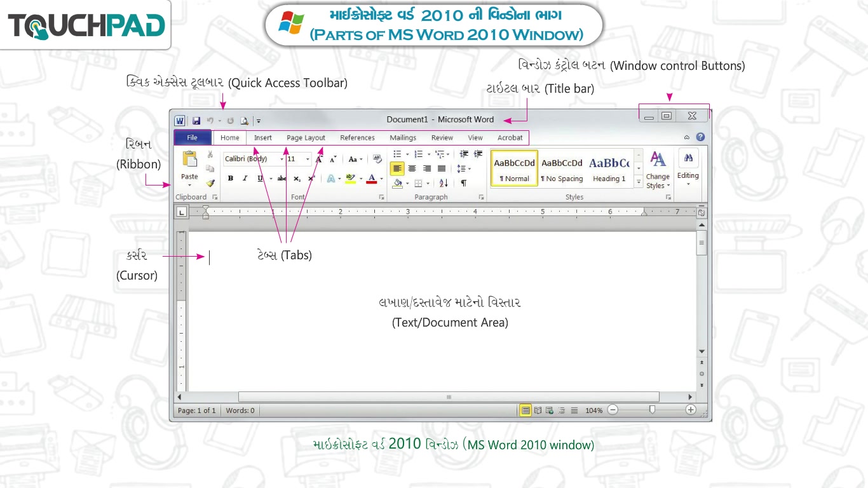Expand the Styles gallery More arrow

639,181
